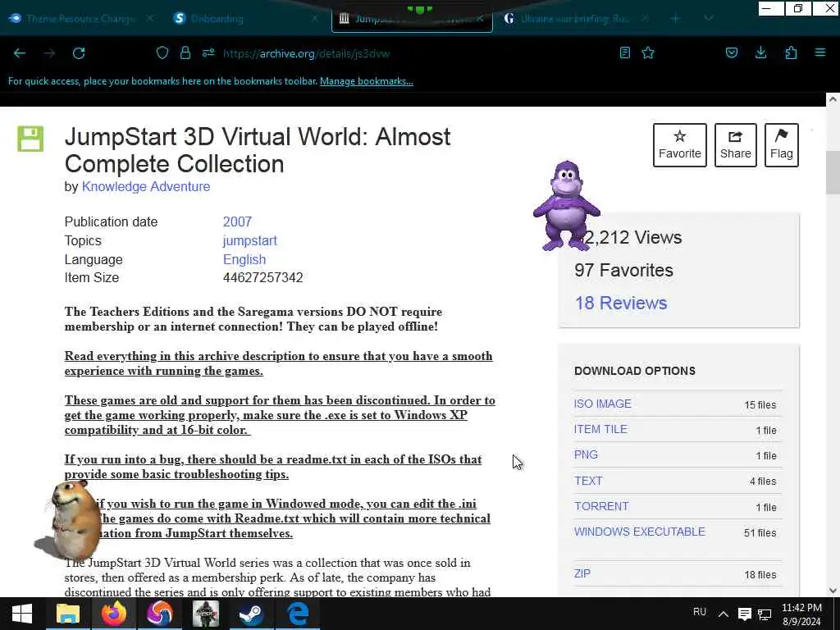Viewport: 840px width, 630px height.
Task: Switch the RU input language indicator
Action: click(x=700, y=612)
